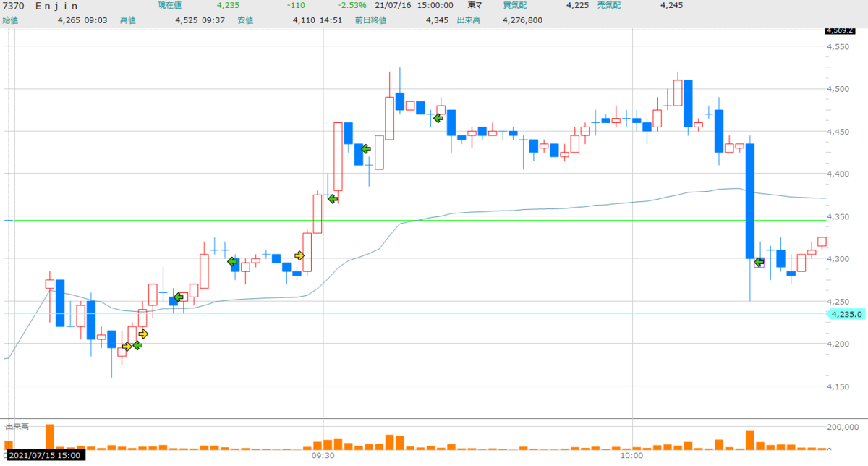The image size is (868, 466).
Task: Click the 21/07/16 15:00:00 timestamp
Action: [x=414, y=6]
